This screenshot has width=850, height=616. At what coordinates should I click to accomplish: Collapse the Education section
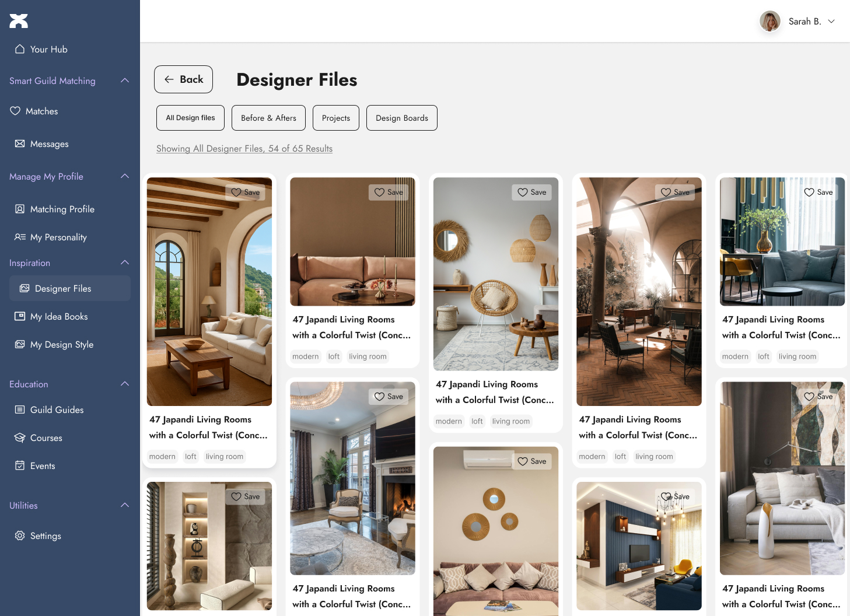125,384
